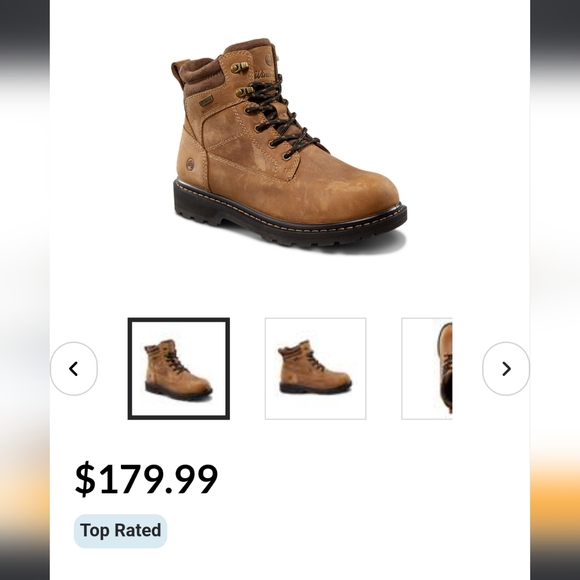The width and height of the screenshot is (580, 580).
Task: Show the middle thumbnail's boot view
Action: (x=316, y=368)
